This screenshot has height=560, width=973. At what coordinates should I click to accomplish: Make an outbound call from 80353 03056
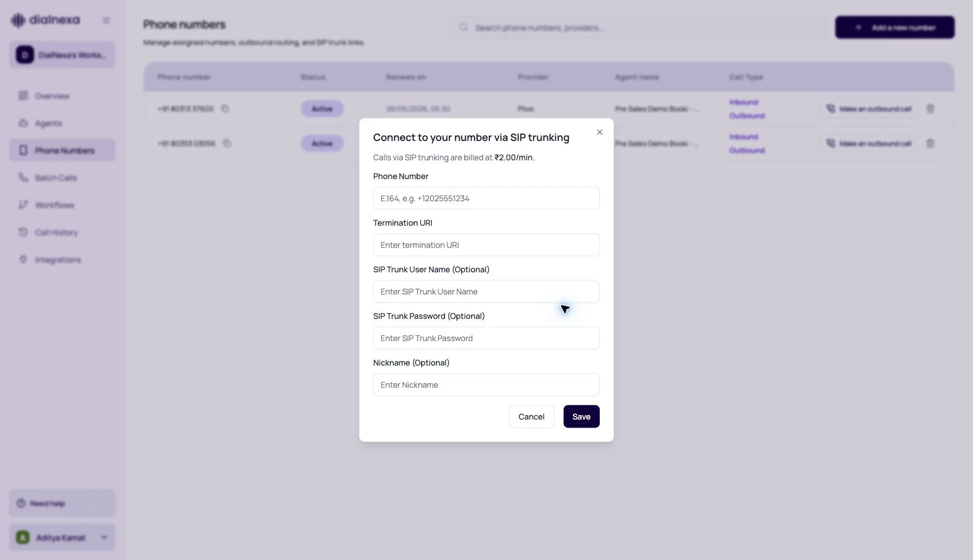point(869,143)
